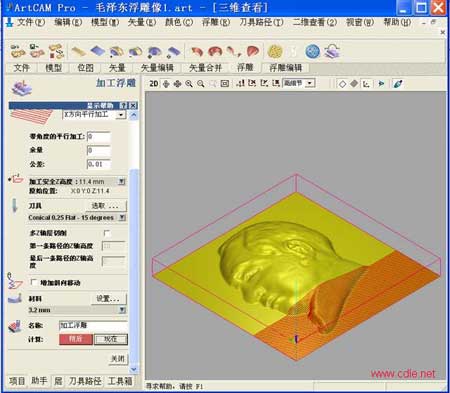Image resolution: width=450 pixels, height=393 pixels.
Task: Expand the Conical 0.25 Flat tool details
Action: 122,217
